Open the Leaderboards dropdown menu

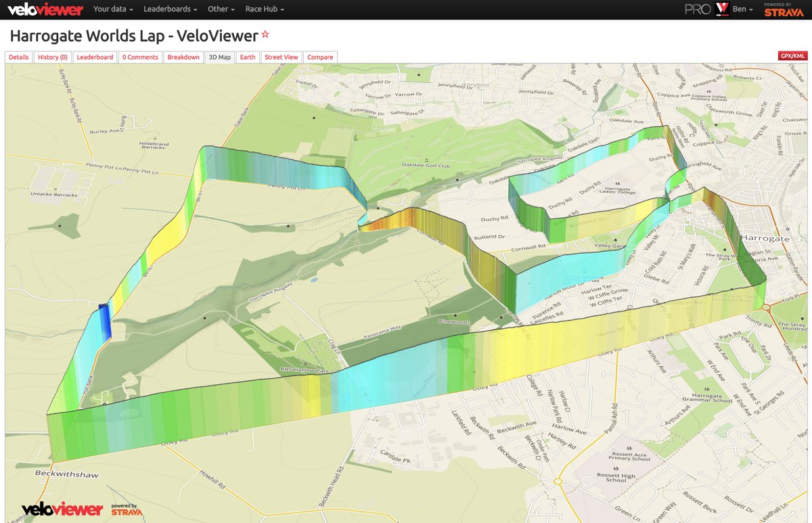[171, 9]
